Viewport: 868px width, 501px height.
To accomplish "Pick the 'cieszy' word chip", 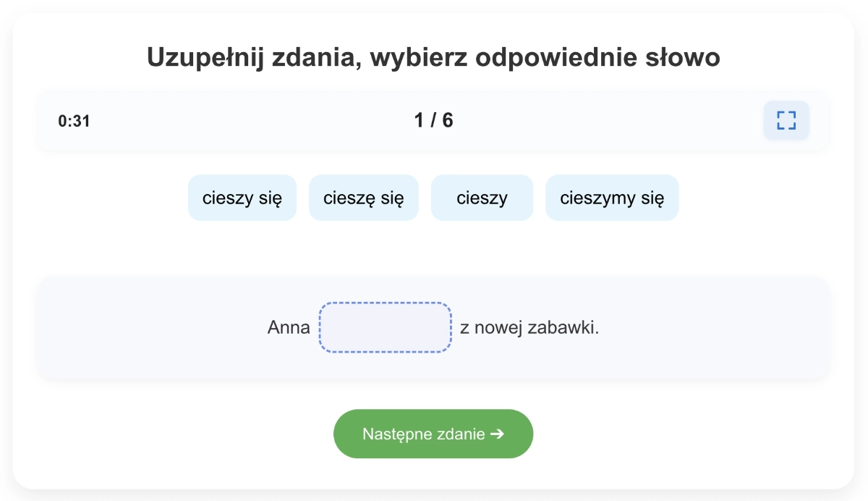I will click(x=482, y=198).
